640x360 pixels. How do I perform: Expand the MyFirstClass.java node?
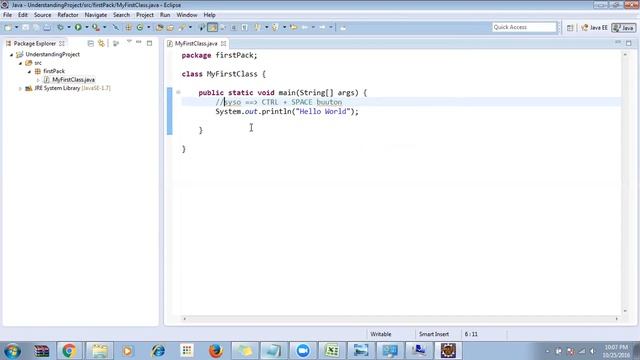(38, 80)
